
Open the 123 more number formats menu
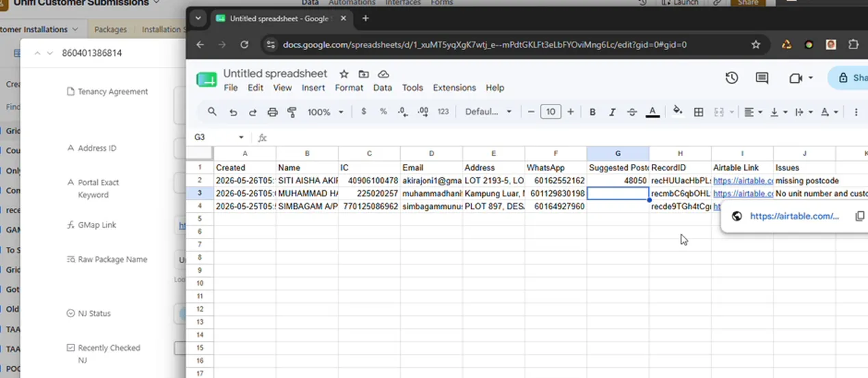pyautogui.click(x=443, y=111)
